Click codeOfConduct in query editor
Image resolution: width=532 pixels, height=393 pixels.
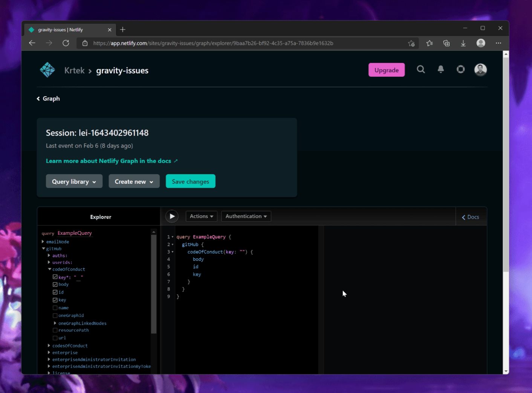pyautogui.click(x=205, y=252)
